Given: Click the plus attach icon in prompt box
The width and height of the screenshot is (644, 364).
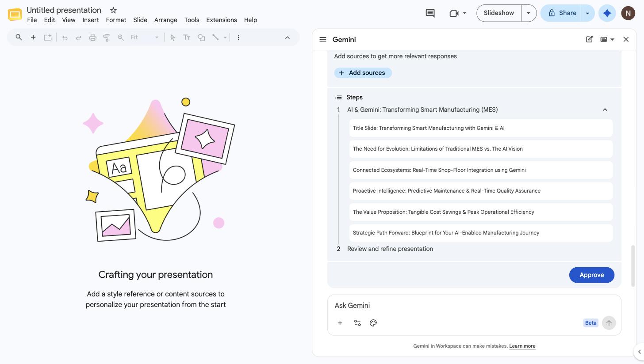Looking at the screenshot, I should click(x=340, y=323).
